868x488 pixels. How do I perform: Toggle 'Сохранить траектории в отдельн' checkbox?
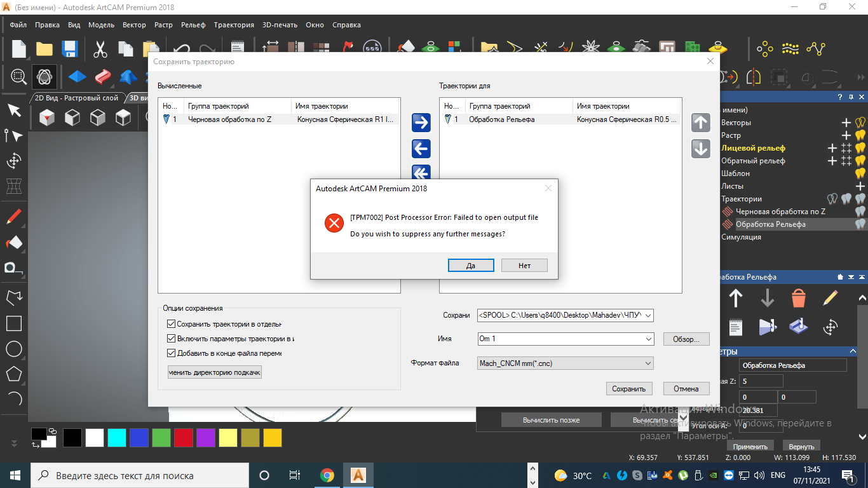(171, 324)
